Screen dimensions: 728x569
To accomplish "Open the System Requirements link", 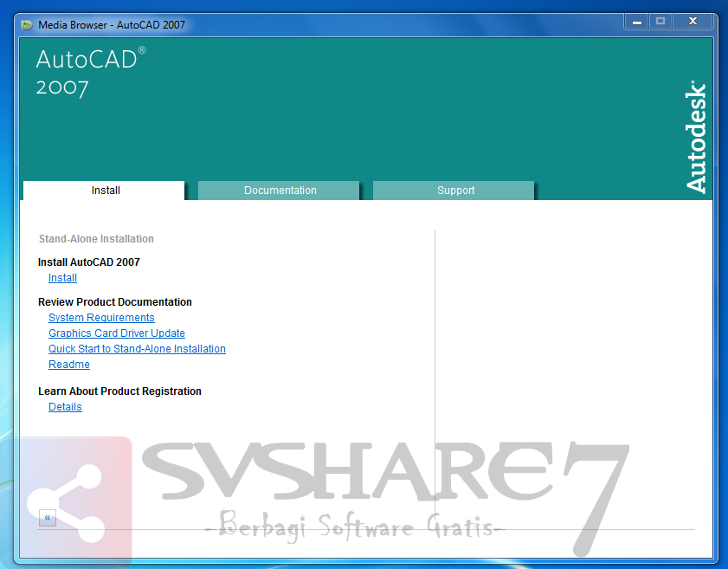I will tap(101, 318).
